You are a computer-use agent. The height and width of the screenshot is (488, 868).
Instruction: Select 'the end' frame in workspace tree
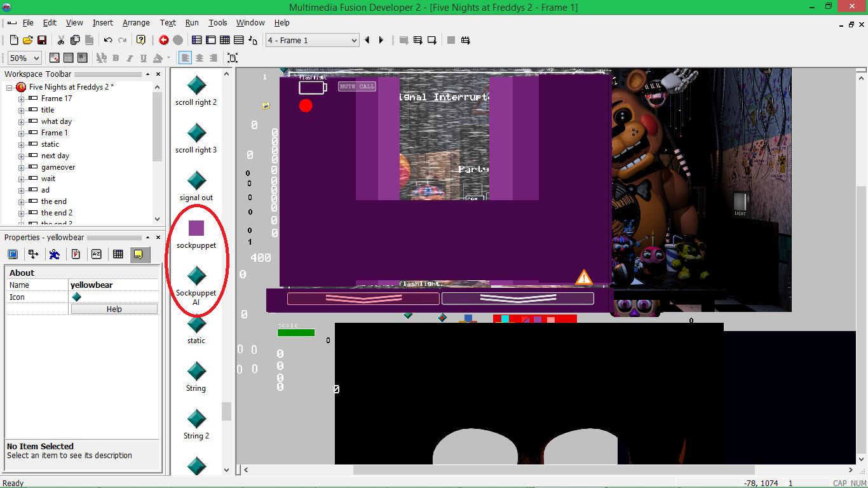pos(54,201)
